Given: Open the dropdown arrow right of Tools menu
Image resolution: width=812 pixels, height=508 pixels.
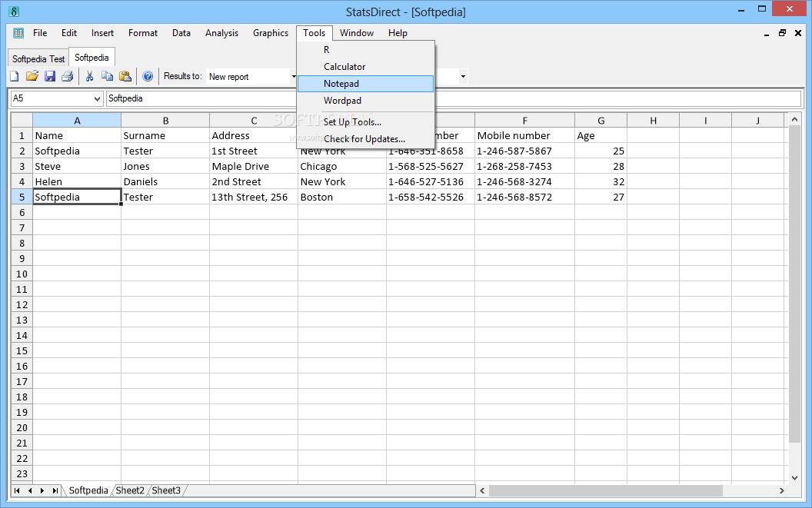Looking at the screenshot, I should [x=463, y=77].
